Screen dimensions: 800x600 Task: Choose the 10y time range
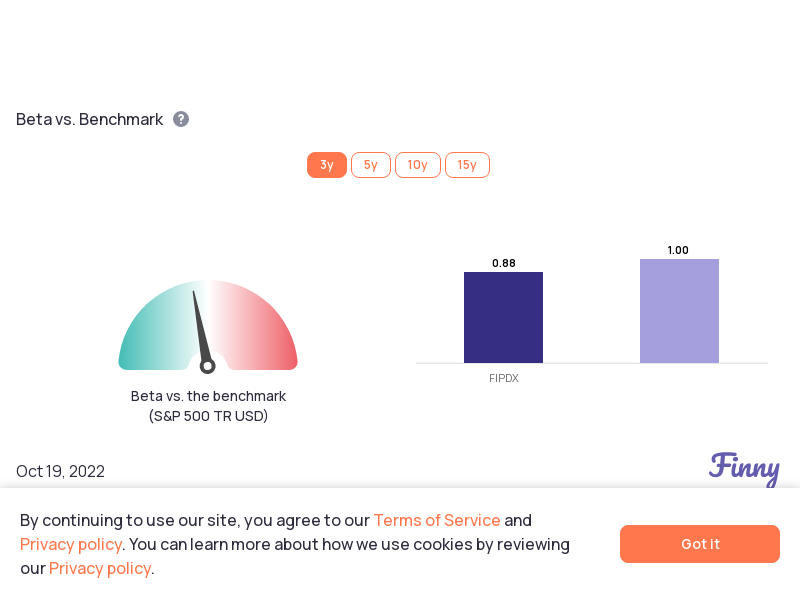coord(418,165)
